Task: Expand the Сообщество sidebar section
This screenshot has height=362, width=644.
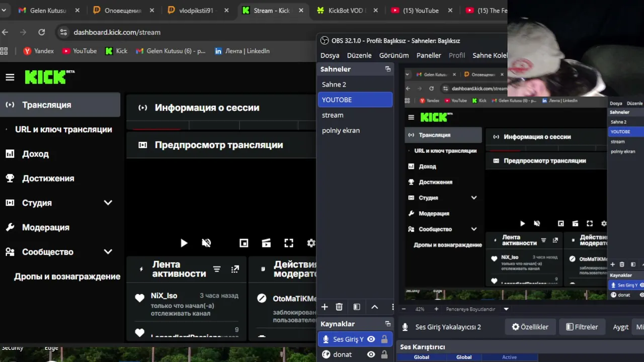Action: coord(108,252)
